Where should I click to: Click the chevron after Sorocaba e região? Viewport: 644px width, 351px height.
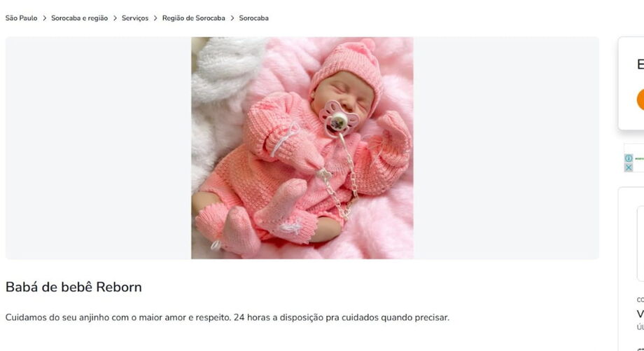[115, 18]
